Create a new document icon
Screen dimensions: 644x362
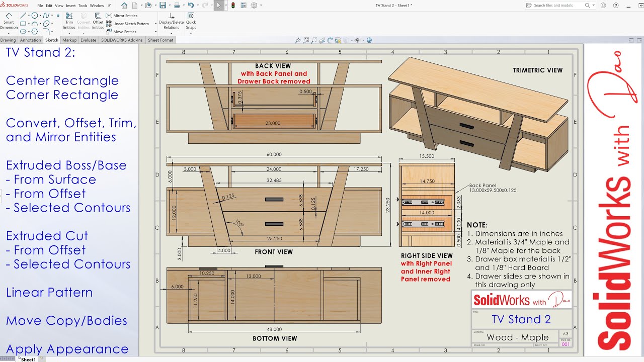[x=134, y=6]
